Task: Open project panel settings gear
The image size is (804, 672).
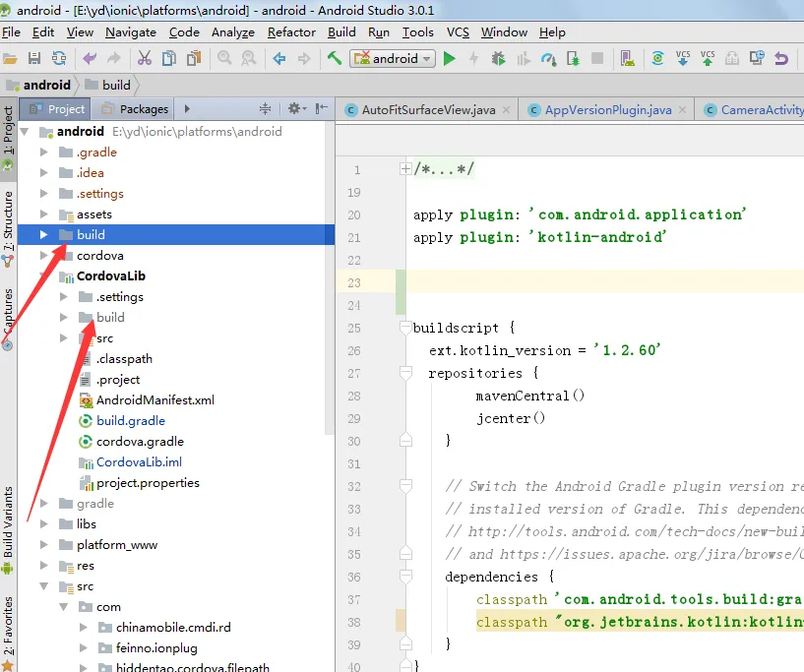Action: [296, 108]
